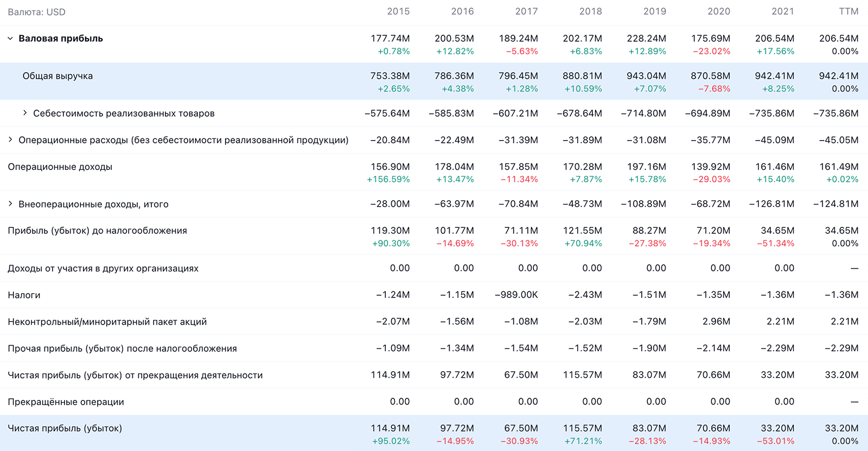868x451 pixels.
Task: Click operating income value 139.92M
Action: (711, 167)
